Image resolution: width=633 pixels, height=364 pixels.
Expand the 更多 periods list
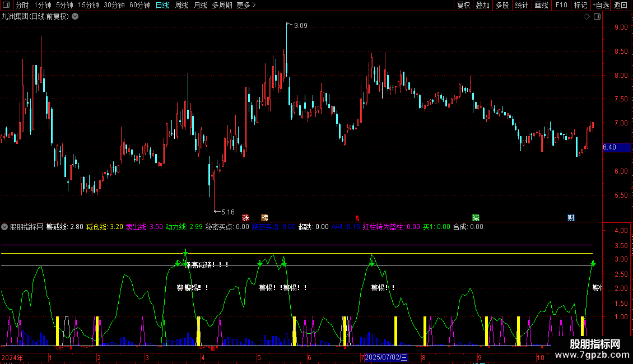click(246, 5)
